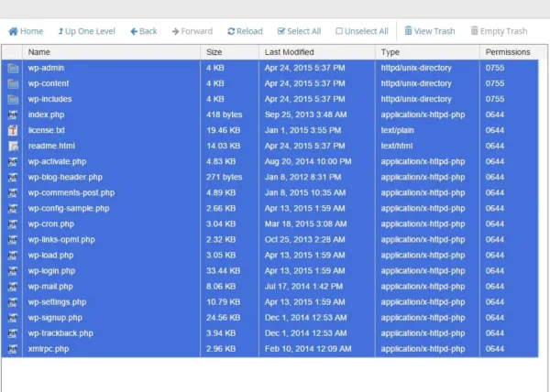The width and height of the screenshot is (550, 392).
Task: Select the wp-comments-post.php file name
Action: tap(71, 193)
